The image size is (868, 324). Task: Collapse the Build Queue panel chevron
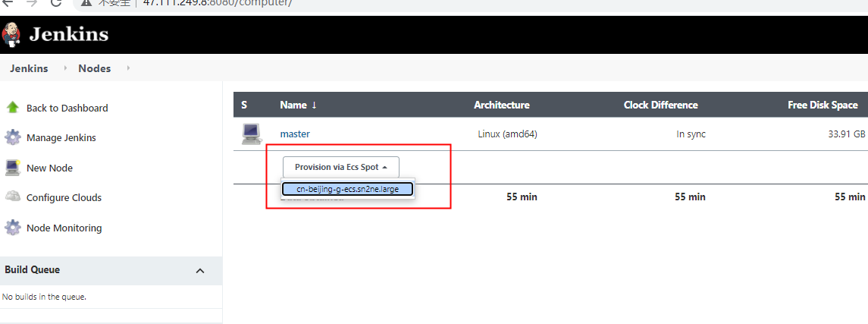(x=200, y=271)
